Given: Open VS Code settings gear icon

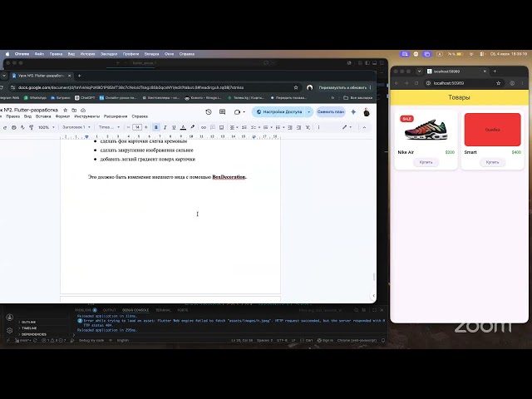Looking at the screenshot, I should pos(9,330).
